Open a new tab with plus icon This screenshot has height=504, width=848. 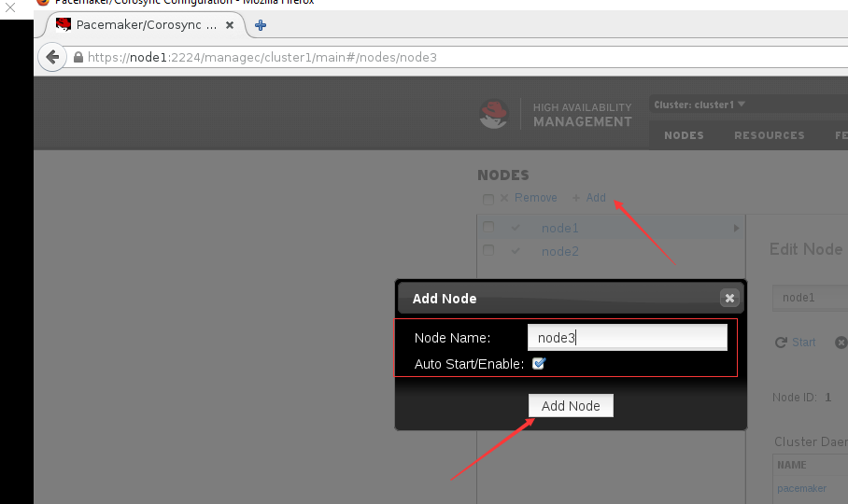[261, 25]
